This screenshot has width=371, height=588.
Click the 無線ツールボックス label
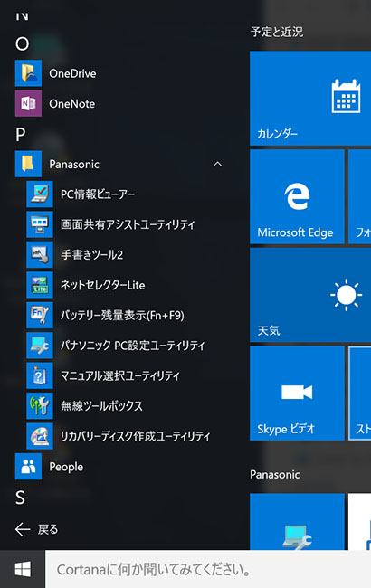point(101,406)
